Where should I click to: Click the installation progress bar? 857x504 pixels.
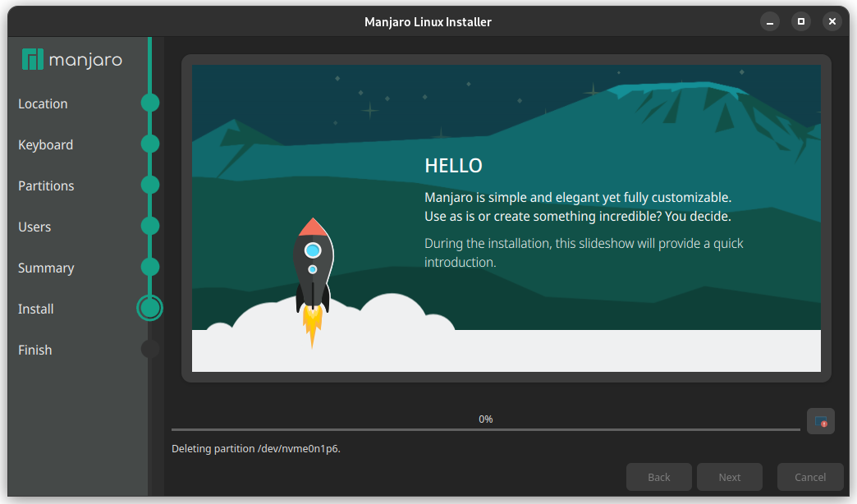click(x=486, y=429)
